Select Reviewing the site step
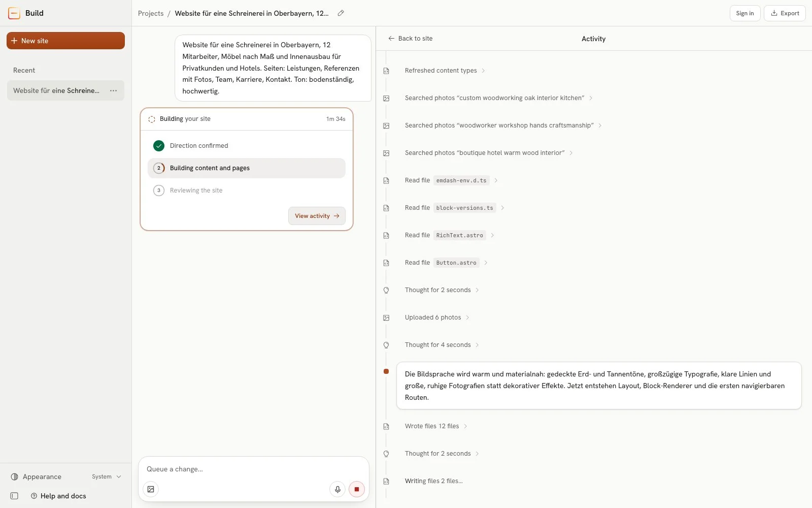812x508 pixels. pos(247,190)
